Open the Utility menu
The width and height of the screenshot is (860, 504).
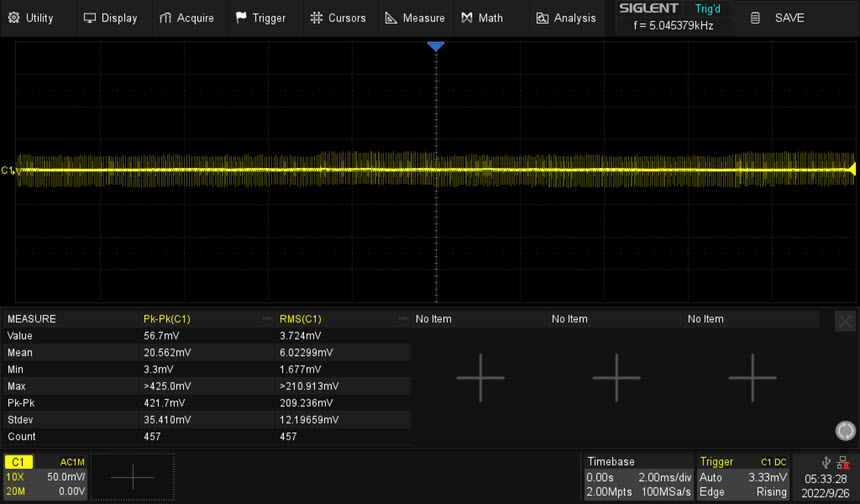(x=29, y=18)
